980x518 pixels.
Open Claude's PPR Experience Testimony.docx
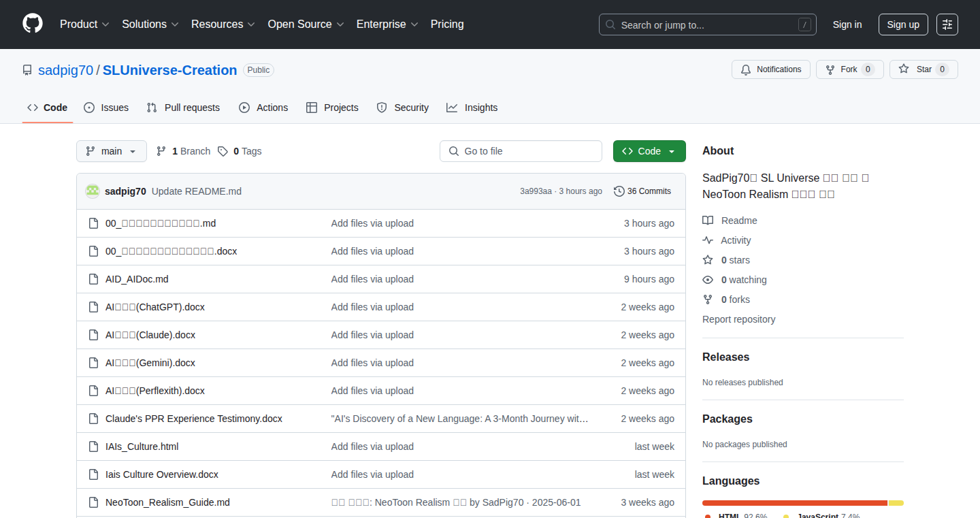pyautogui.click(x=194, y=419)
